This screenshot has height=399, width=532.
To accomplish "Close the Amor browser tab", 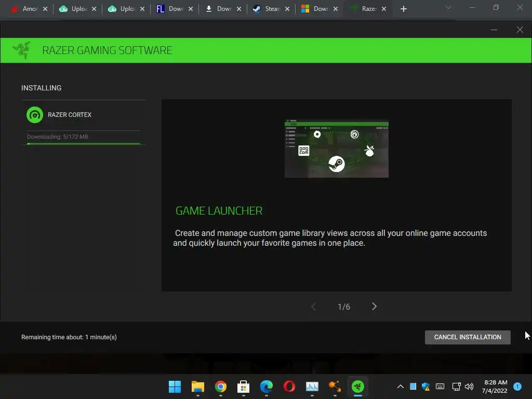I will coord(45,9).
